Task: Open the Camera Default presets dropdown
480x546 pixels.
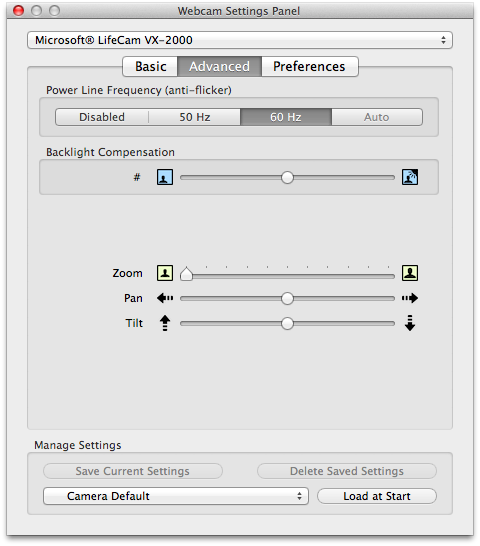Action: 176,496
